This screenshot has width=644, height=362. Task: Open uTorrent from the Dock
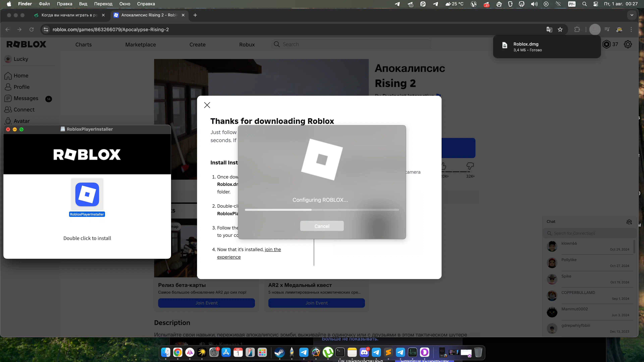(x=328, y=352)
